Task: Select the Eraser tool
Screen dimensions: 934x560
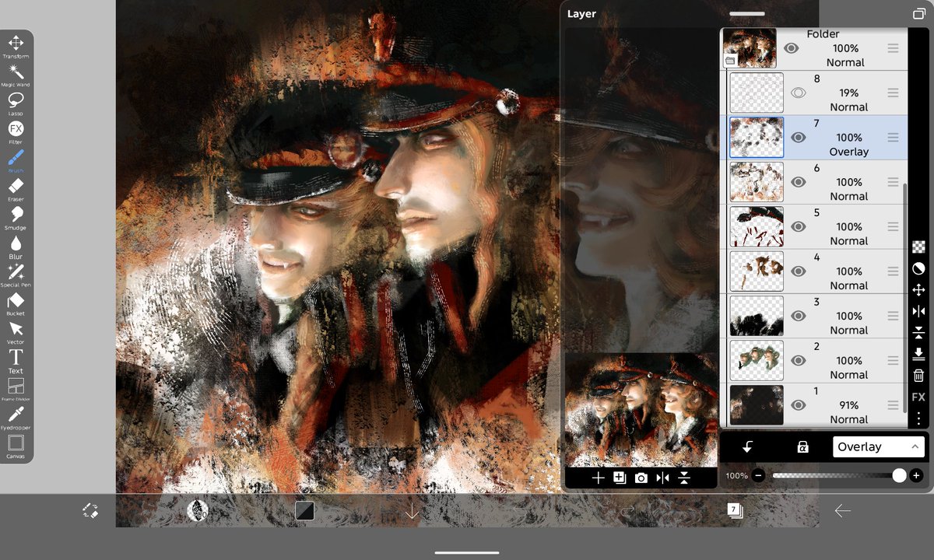Action: click(16, 189)
